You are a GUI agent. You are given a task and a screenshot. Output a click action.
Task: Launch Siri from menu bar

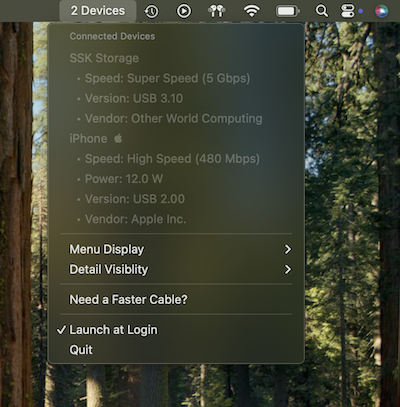tap(381, 11)
